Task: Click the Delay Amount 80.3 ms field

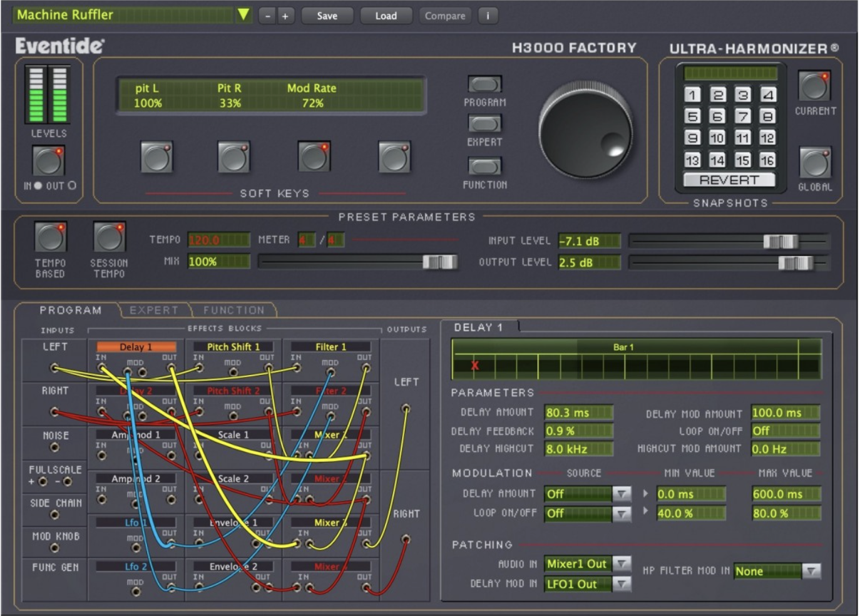Action: 578,413
